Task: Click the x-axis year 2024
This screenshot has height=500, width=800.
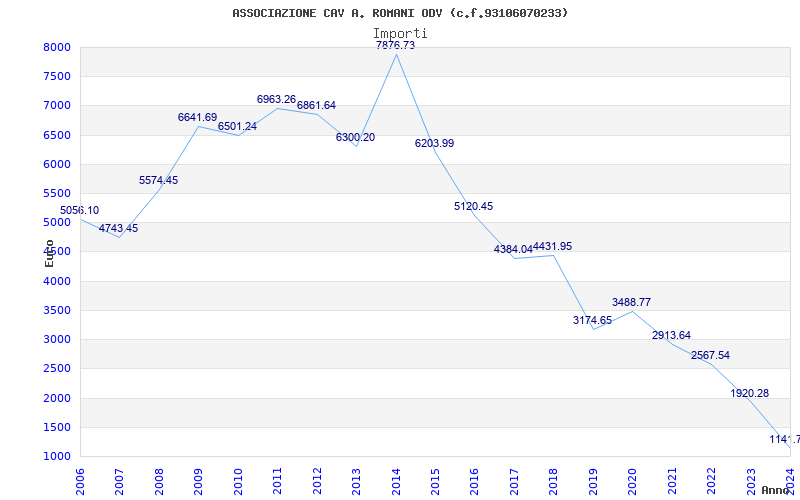Action: pos(790,482)
